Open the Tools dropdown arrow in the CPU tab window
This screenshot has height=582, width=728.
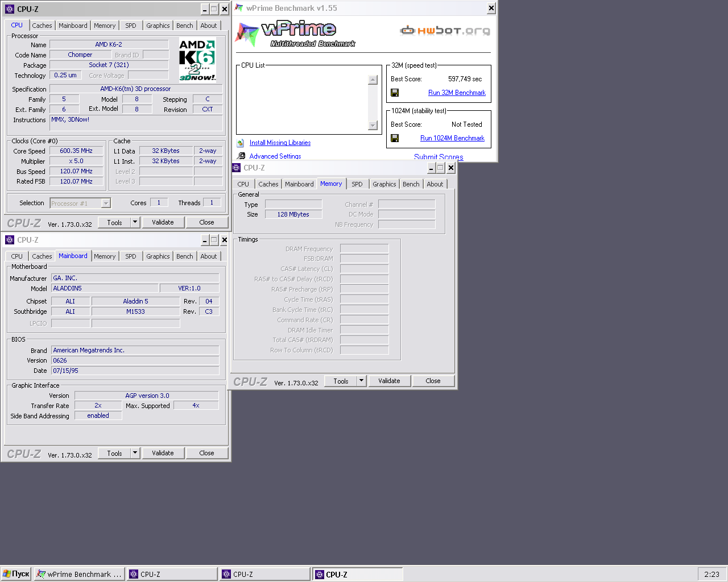click(x=135, y=222)
